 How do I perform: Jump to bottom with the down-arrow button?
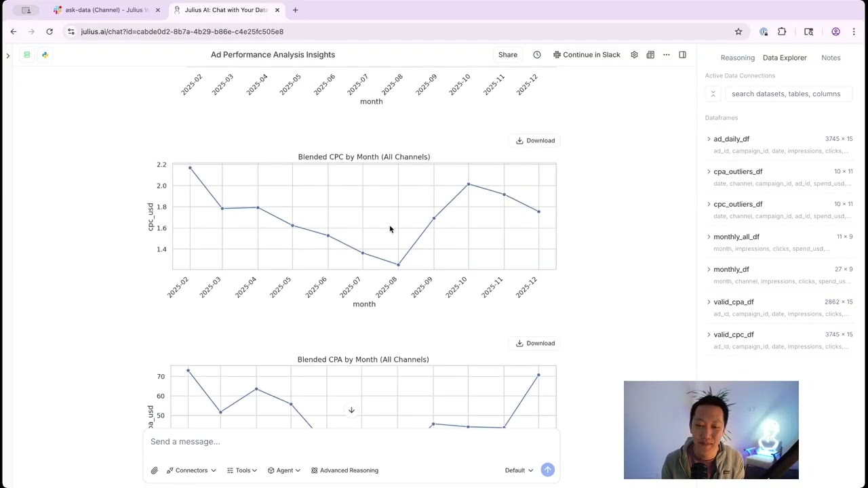[351, 410]
